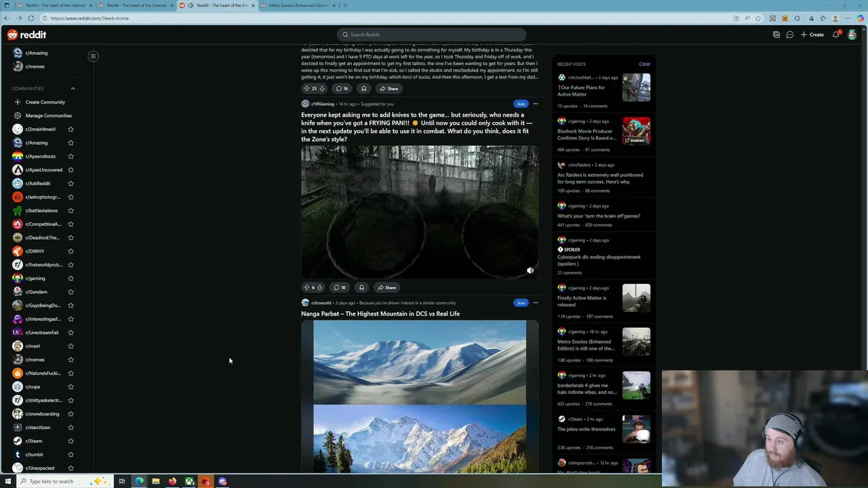
Task: Focus the Search Reddit field
Action: [431, 35]
